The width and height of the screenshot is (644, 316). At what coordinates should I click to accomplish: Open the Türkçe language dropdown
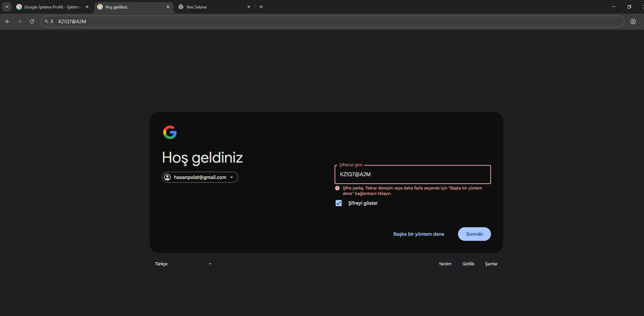click(x=183, y=264)
